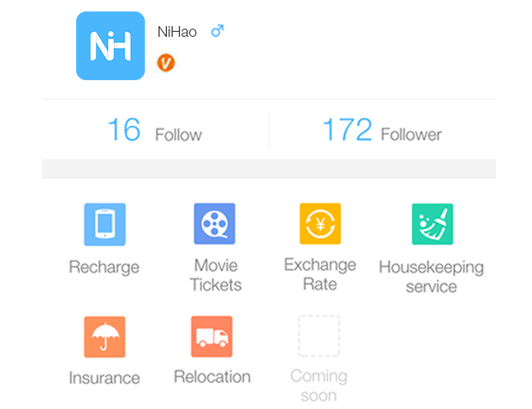
Task: Click the male gender symbol icon
Action: tap(218, 31)
